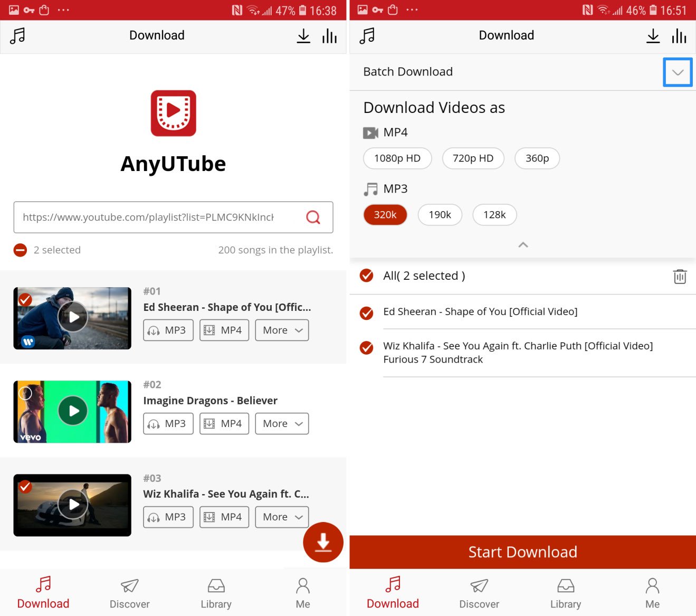This screenshot has height=616, width=696.
Task: Uncheck Wiz Khalifa See You Again in batch list
Action: (366, 347)
